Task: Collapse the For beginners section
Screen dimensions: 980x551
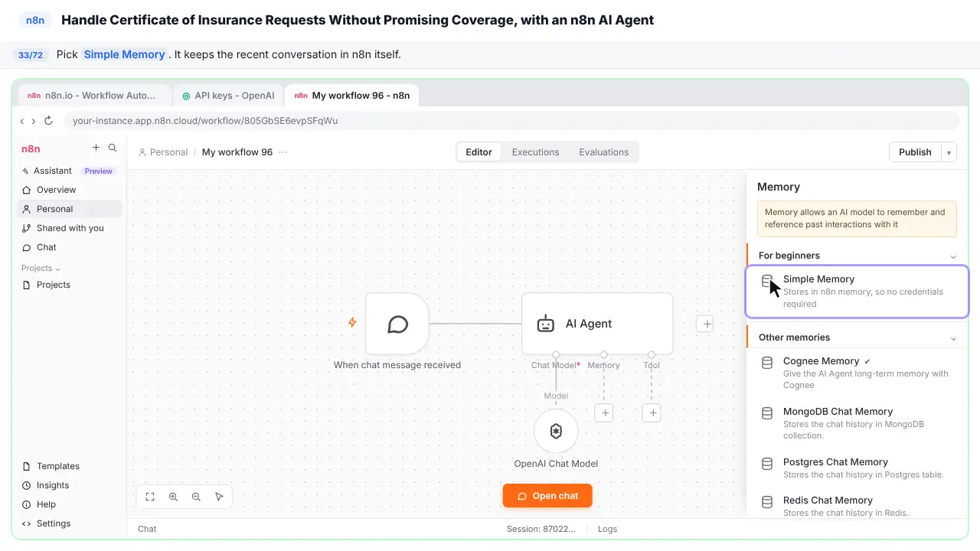Action: (953, 256)
